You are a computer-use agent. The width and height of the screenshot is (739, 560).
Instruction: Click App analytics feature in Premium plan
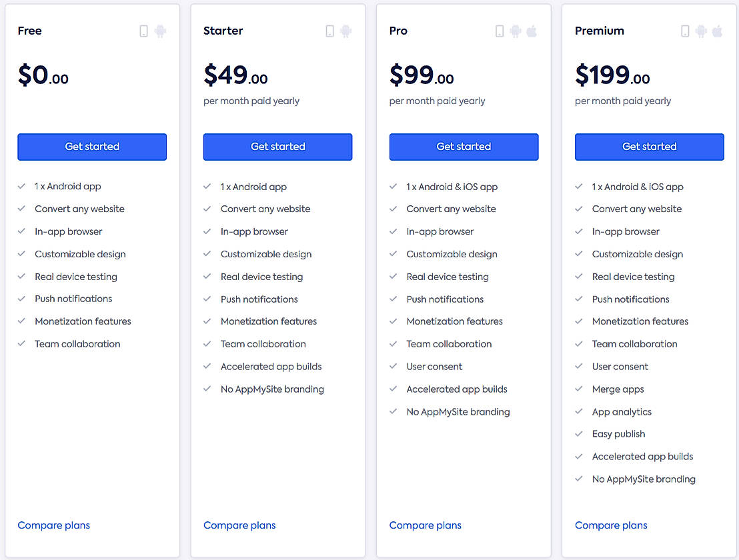[x=622, y=412]
